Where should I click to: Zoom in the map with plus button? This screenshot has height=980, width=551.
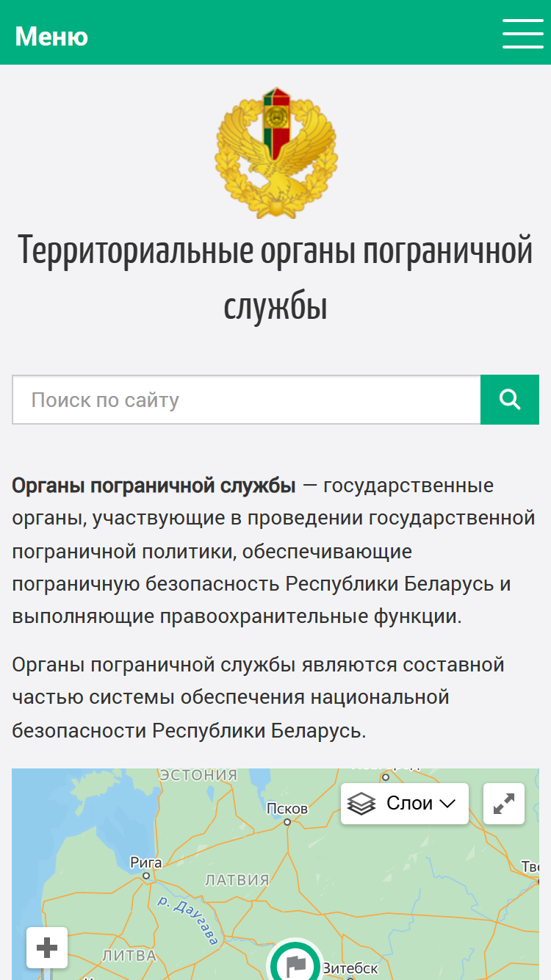(47, 948)
